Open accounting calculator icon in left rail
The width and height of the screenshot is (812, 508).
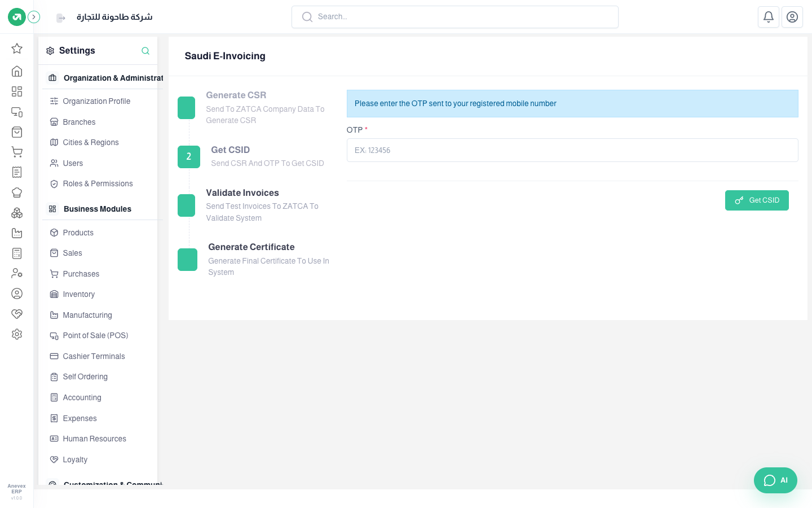17,253
